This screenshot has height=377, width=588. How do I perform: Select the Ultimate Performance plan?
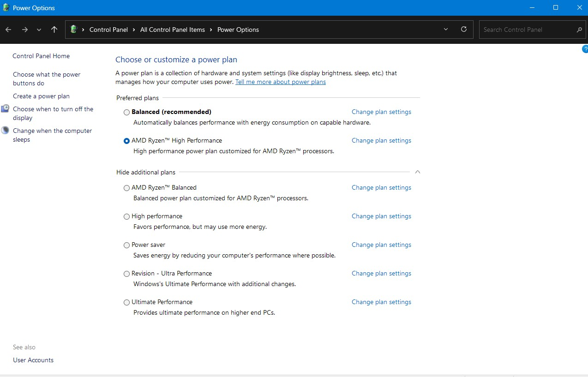(x=126, y=302)
